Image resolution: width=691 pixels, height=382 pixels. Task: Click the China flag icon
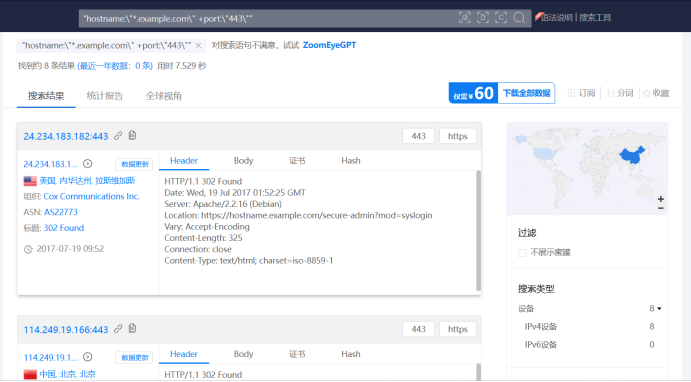pyautogui.click(x=30, y=374)
